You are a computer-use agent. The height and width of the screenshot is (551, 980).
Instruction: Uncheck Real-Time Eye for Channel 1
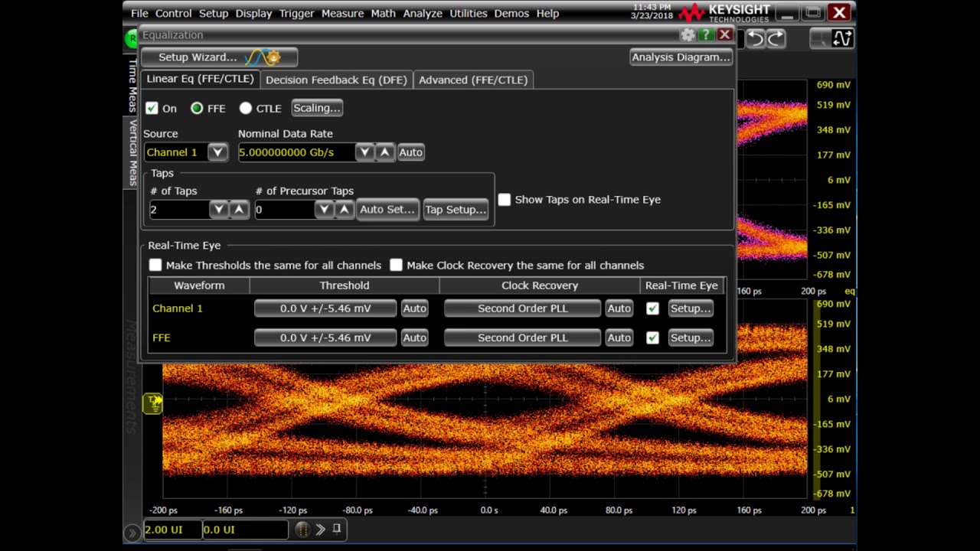652,308
